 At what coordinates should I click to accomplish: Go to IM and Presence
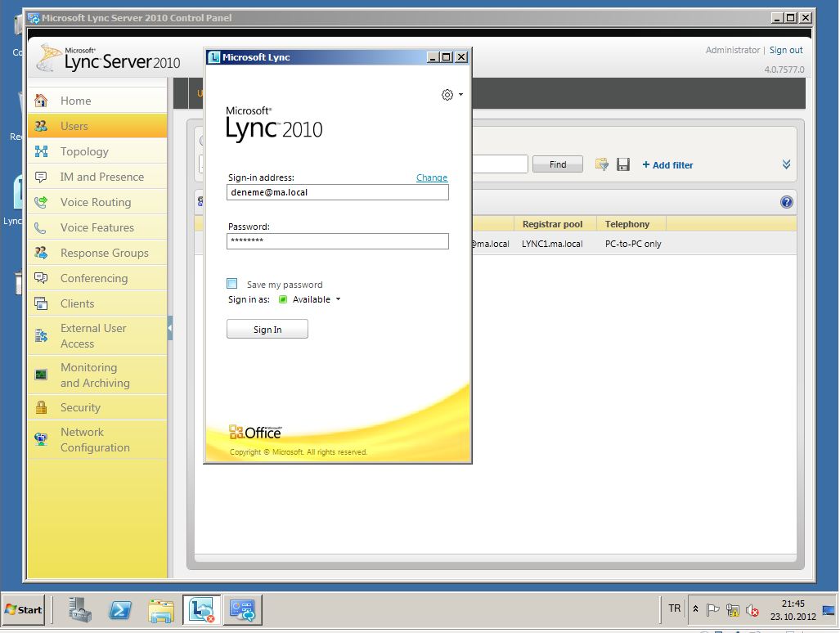pos(97,177)
